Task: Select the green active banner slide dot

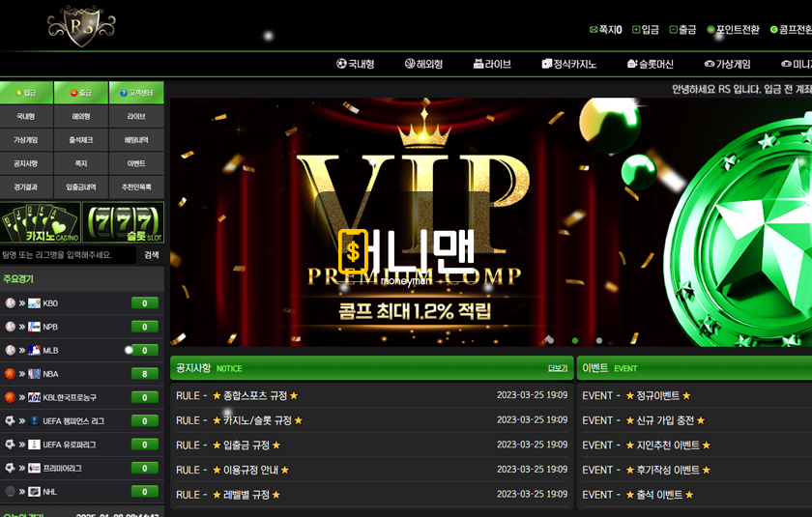Action: pyautogui.click(x=575, y=340)
